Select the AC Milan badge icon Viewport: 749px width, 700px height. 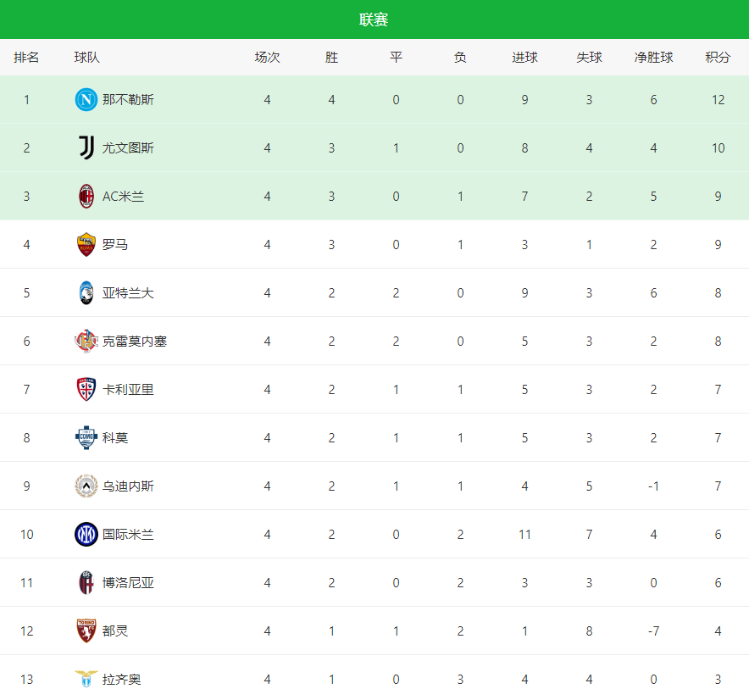point(86,197)
